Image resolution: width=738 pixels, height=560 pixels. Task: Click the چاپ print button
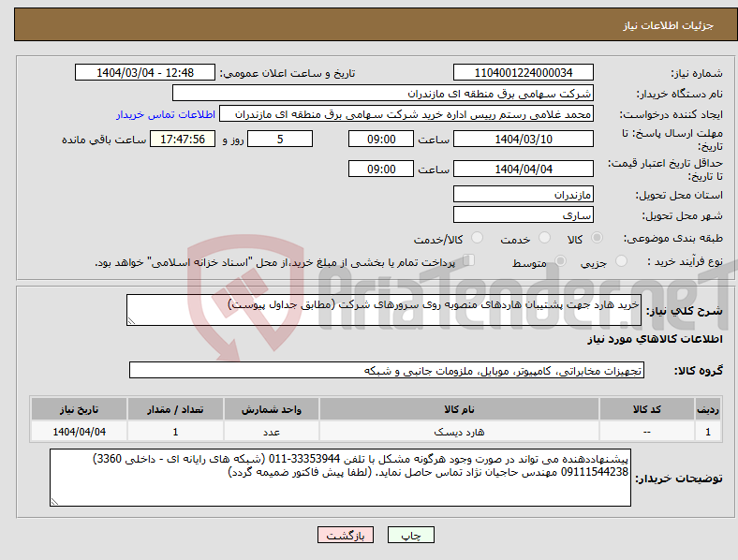[411, 535]
